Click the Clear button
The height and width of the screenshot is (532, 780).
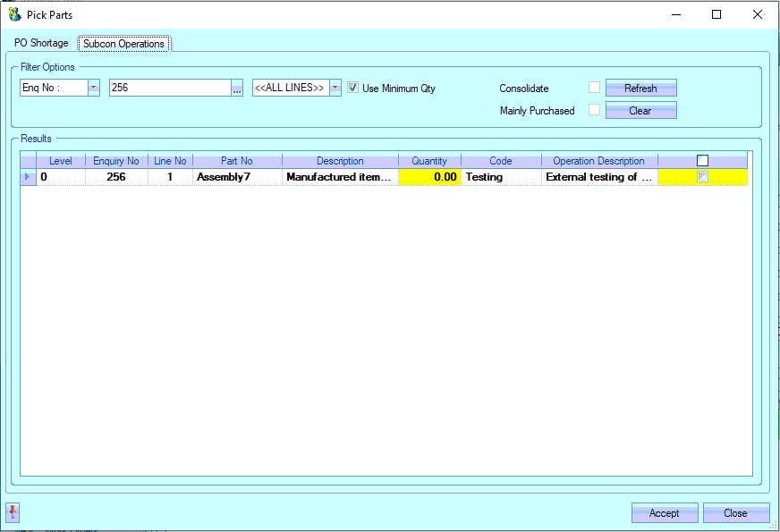[x=640, y=111]
